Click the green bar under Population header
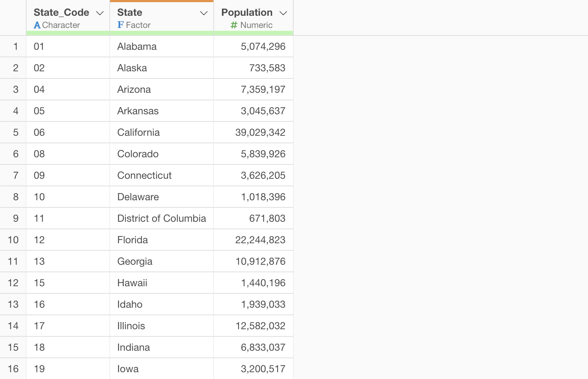This screenshot has height=379, width=588. [x=253, y=33]
